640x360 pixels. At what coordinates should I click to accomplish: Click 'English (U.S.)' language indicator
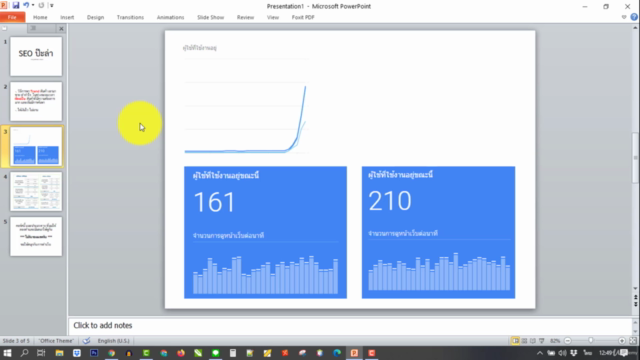[x=113, y=340]
